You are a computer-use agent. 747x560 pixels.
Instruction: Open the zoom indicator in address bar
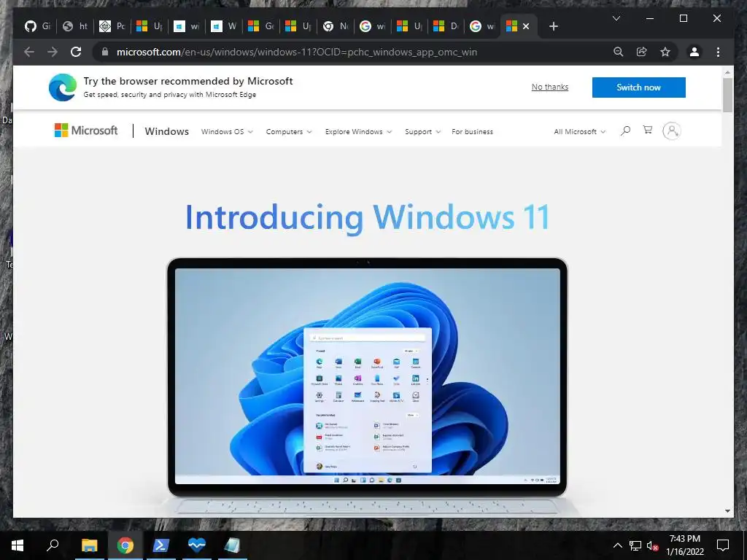[619, 52]
